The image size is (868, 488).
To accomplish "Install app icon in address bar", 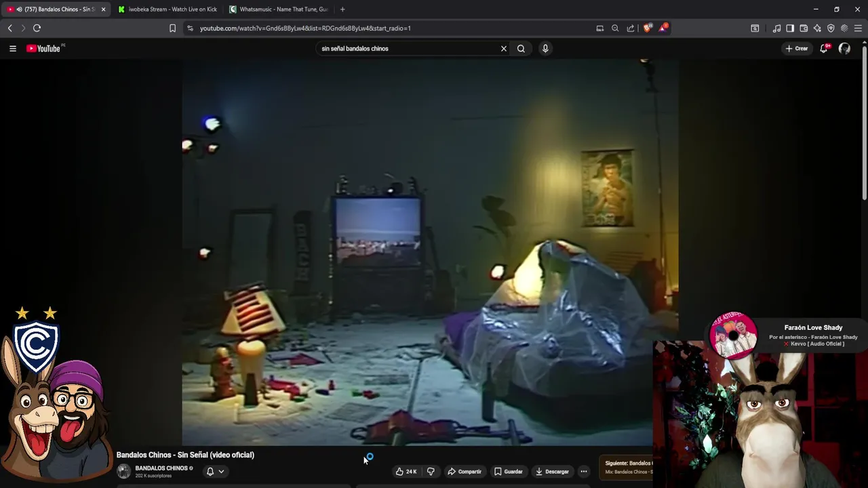I will coord(599,28).
